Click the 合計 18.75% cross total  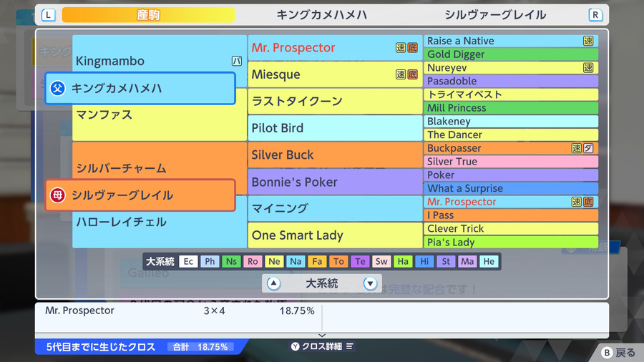(200, 347)
